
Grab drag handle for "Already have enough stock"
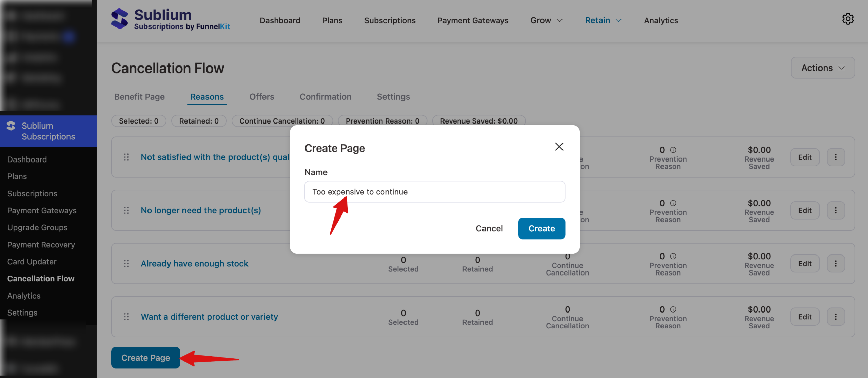tap(126, 264)
